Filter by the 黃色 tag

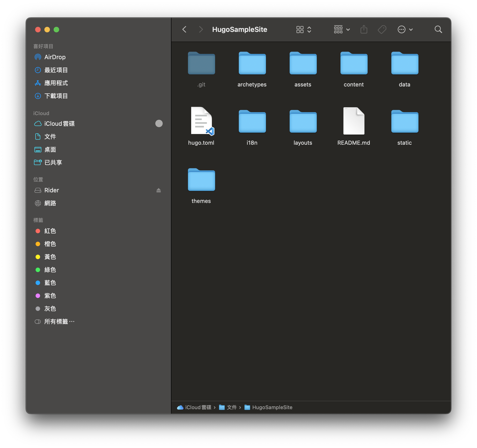[99, 257]
